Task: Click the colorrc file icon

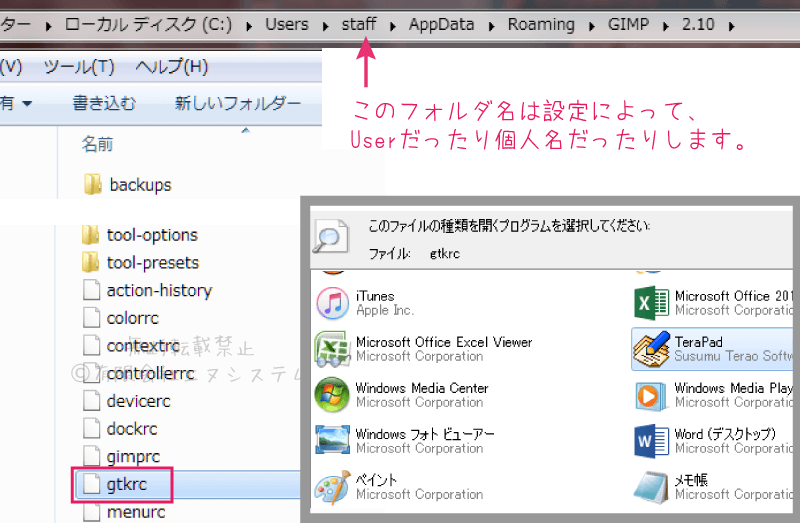Action: [x=91, y=318]
